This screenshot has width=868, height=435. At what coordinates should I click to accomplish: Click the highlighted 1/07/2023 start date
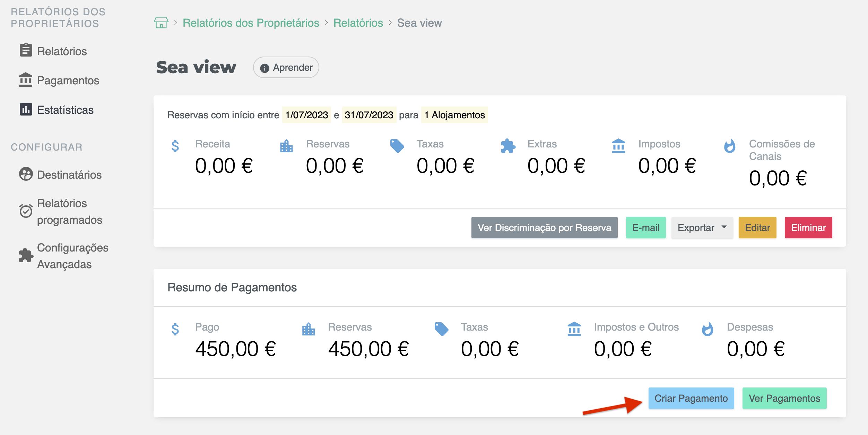coord(306,115)
